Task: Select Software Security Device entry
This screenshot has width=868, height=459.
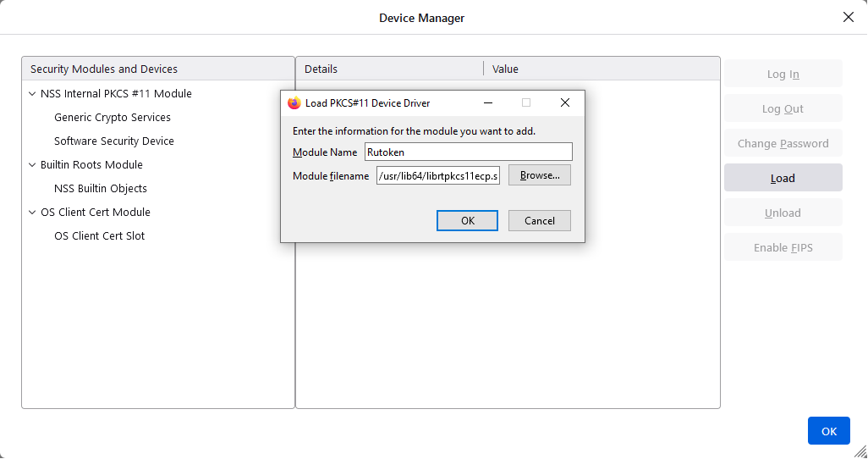Action: [114, 141]
